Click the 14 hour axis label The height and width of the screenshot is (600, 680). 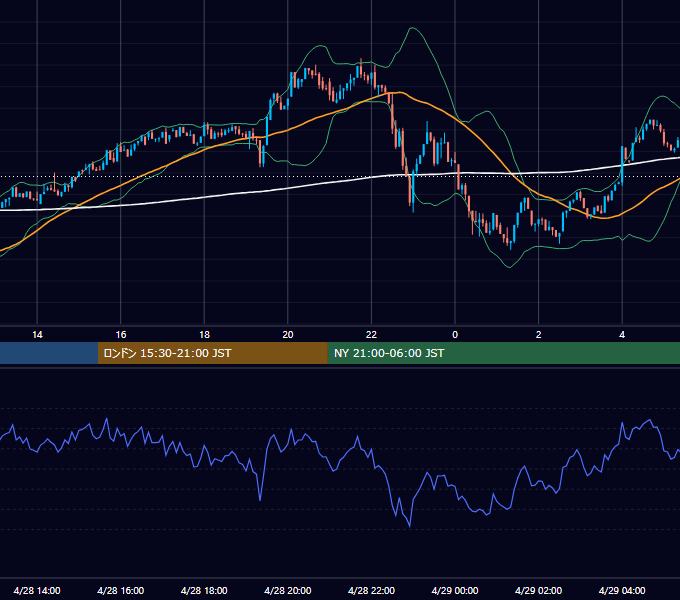coord(37,335)
